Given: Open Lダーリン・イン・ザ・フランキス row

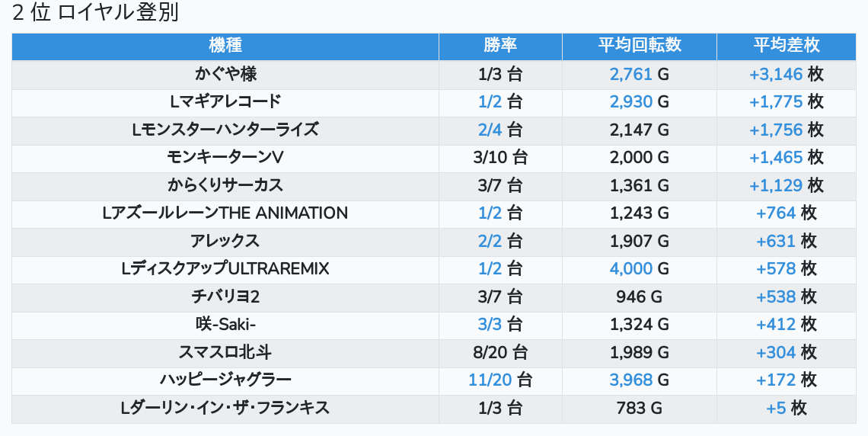Looking at the screenshot, I should (225, 408).
